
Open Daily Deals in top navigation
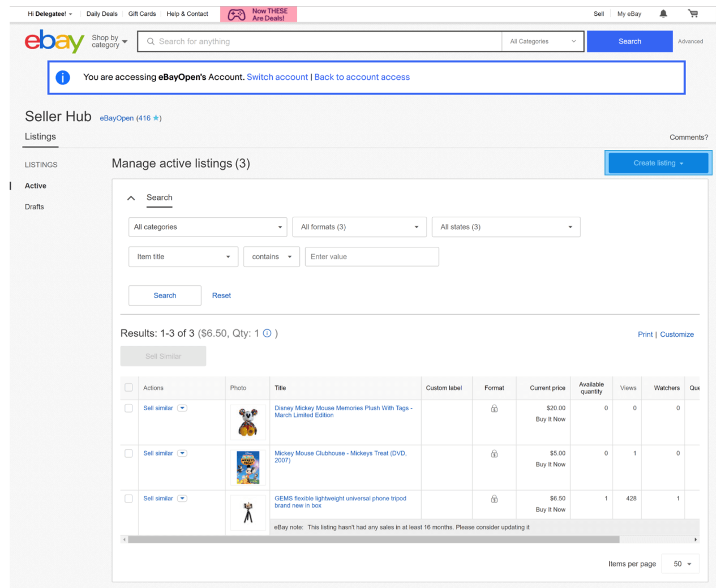(x=102, y=14)
